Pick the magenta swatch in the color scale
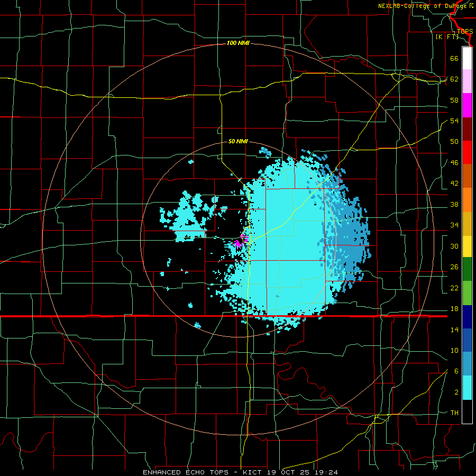 click(467, 105)
